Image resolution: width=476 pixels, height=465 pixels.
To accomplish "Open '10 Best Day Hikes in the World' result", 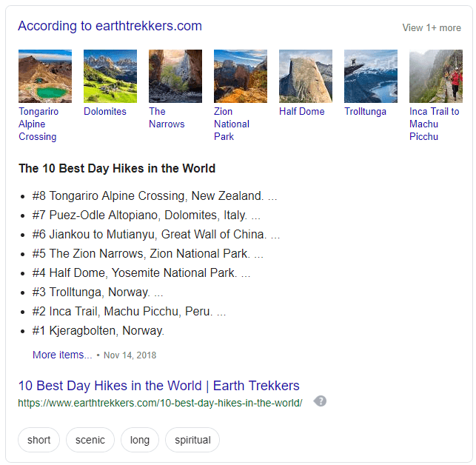I will (158, 386).
